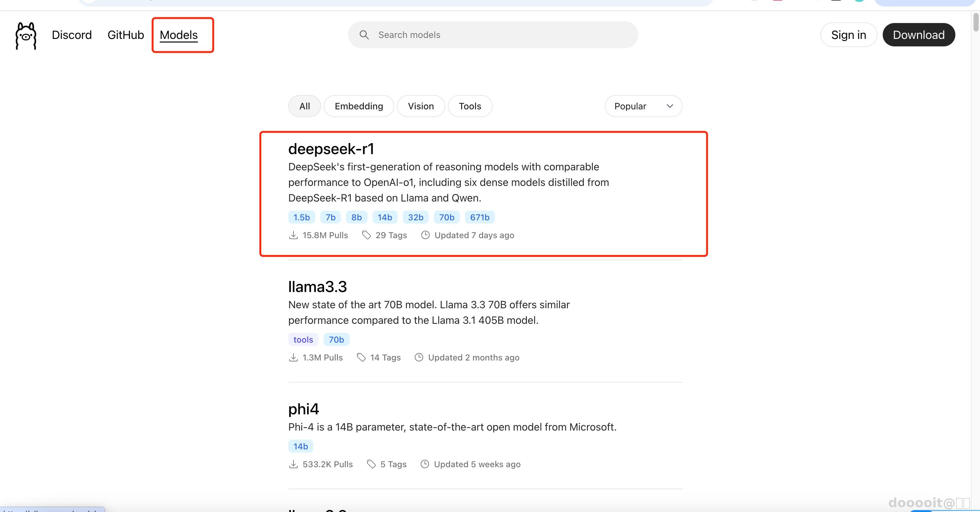
Task: Click the llama3.3 tags icon
Action: point(361,358)
